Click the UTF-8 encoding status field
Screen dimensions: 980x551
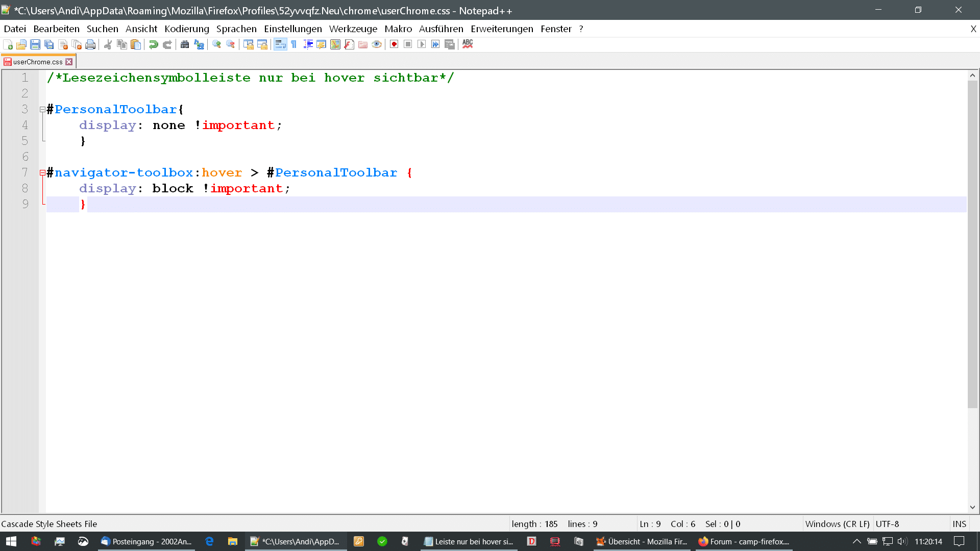point(887,524)
